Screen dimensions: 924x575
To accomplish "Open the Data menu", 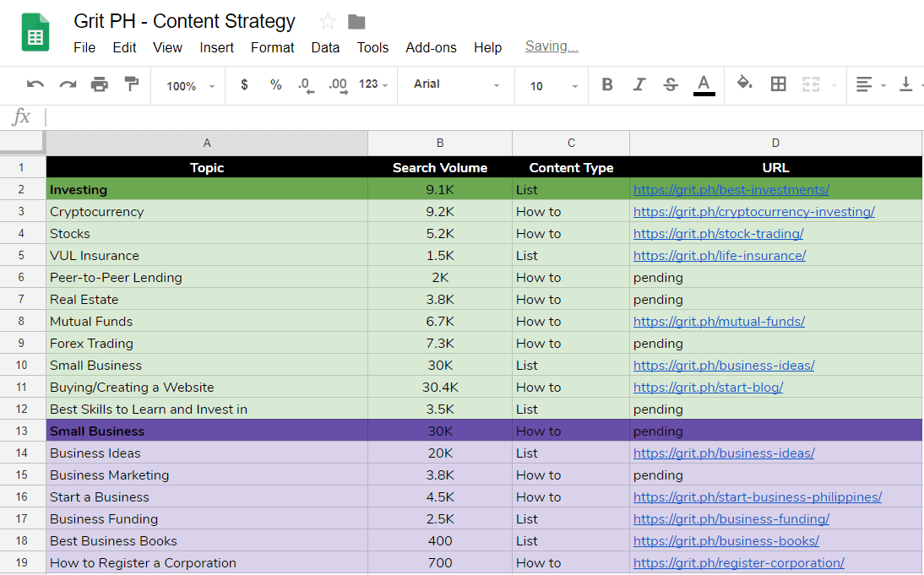I will point(325,48).
